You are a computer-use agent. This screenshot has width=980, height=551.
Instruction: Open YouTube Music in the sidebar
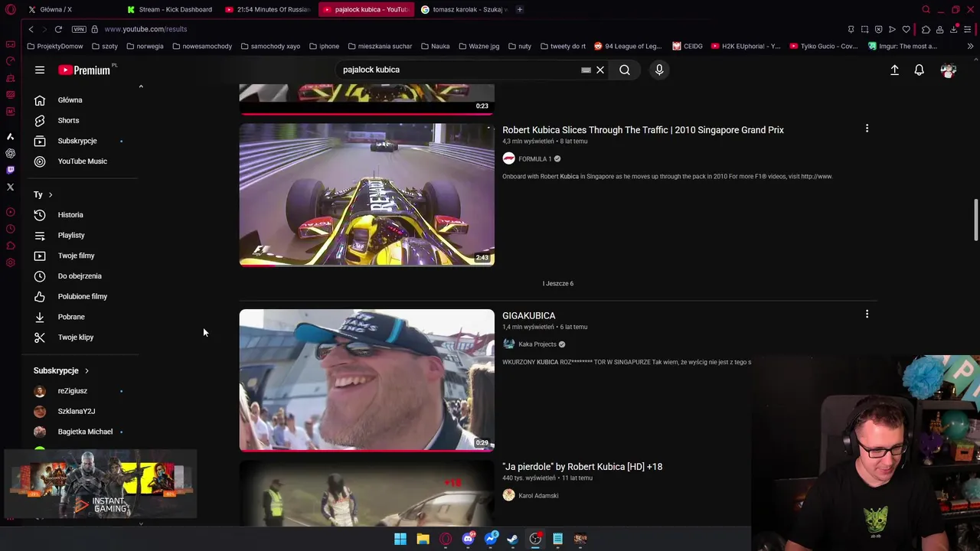tap(81, 161)
